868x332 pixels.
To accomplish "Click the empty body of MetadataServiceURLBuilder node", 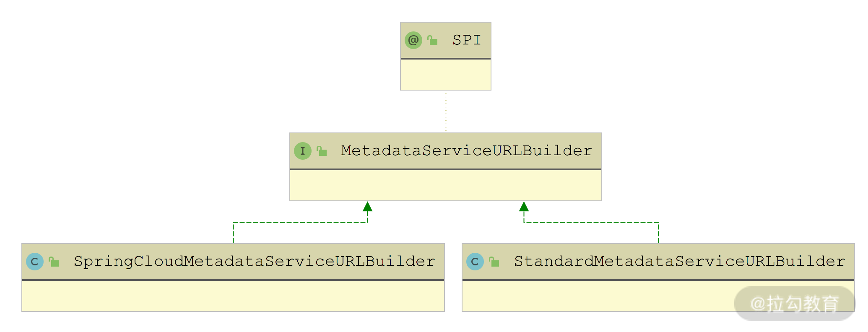I will pos(445,185).
